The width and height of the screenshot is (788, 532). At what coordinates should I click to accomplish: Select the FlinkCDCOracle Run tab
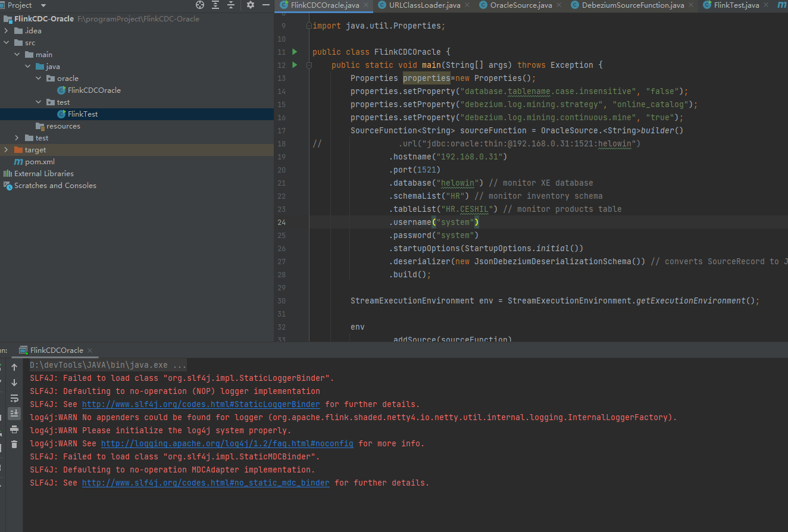[x=57, y=351]
